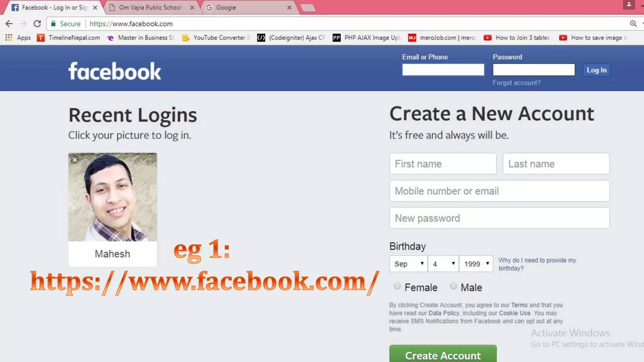Expand the birthday day dropdown showing 4
The height and width of the screenshot is (362, 644).
(x=443, y=264)
